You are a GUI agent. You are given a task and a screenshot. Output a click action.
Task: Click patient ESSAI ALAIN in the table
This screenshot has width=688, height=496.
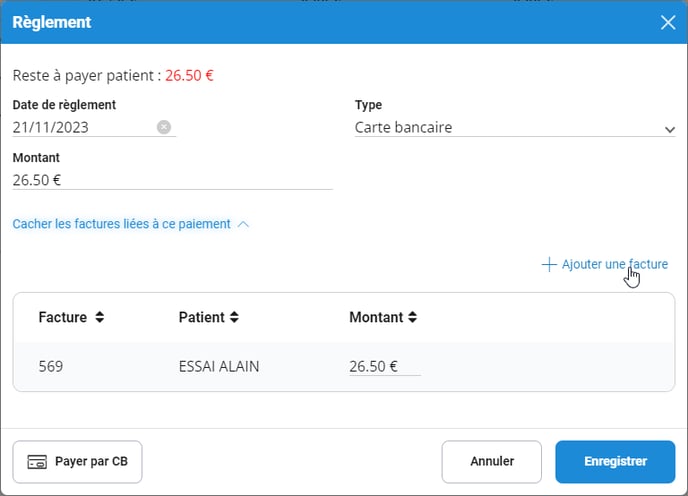[x=219, y=366]
